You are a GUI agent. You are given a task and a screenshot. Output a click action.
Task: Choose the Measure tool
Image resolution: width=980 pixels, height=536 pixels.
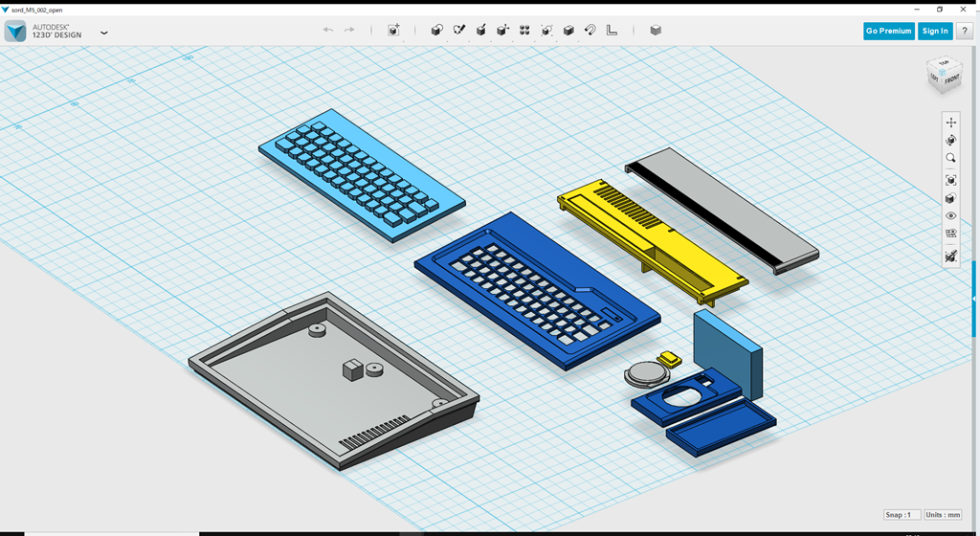(612, 31)
